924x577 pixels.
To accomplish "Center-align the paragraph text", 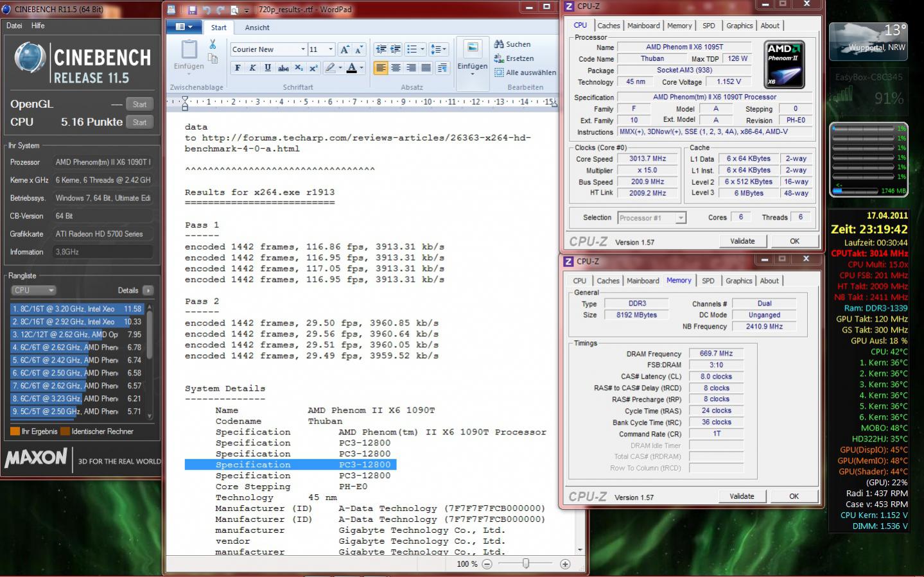I will click(x=396, y=68).
